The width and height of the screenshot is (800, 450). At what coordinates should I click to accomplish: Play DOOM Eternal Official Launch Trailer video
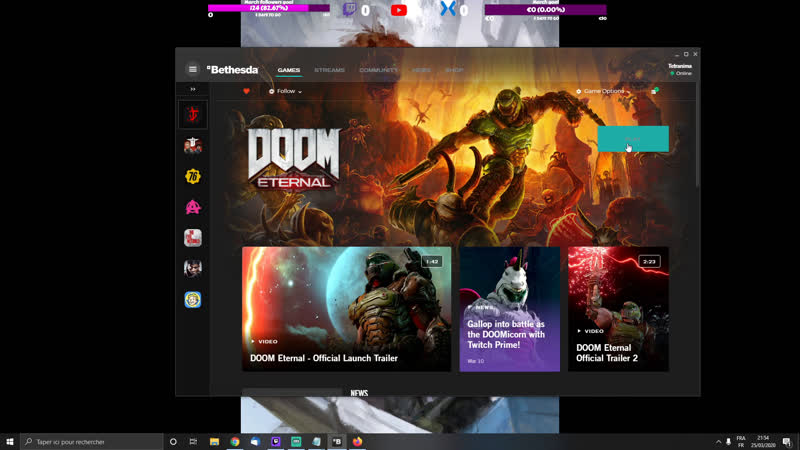[346, 309]
